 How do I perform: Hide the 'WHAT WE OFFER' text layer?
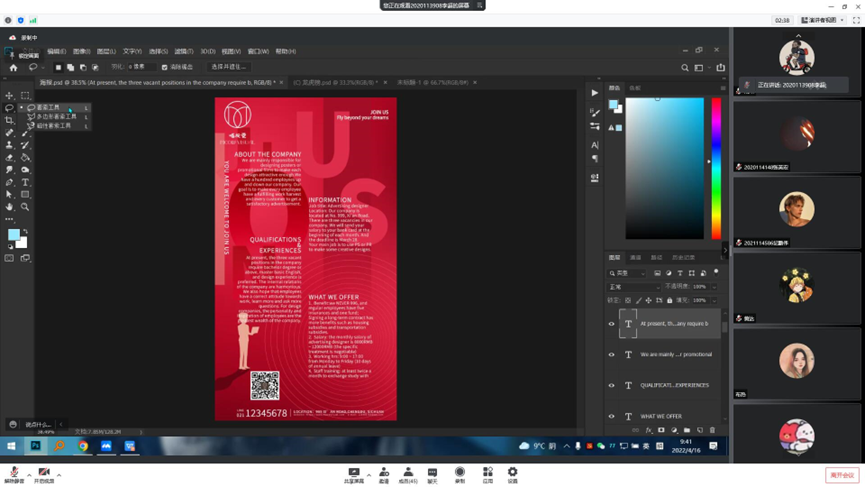click(612, 416)
